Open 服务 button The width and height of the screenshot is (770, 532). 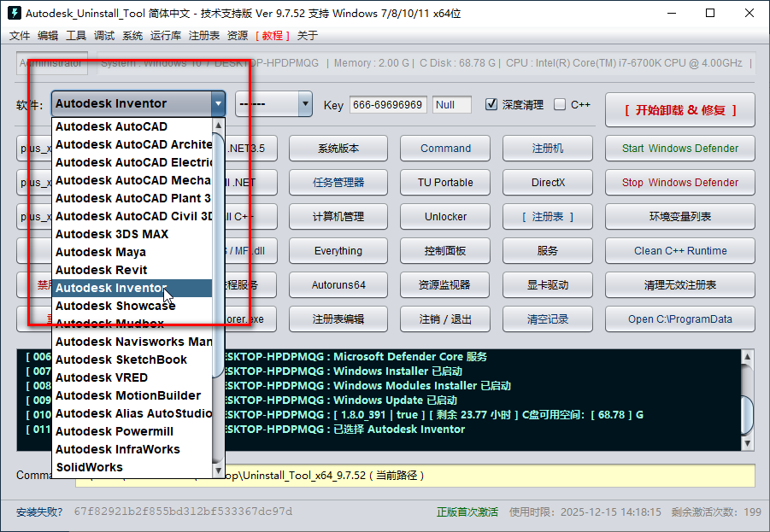pos(548,251)
